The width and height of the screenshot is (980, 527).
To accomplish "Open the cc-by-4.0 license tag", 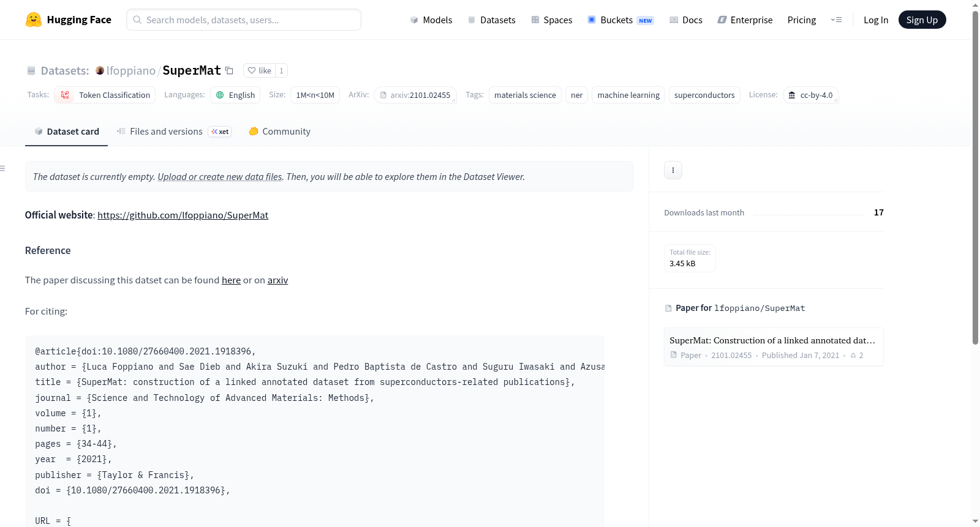I will point(810,95).
